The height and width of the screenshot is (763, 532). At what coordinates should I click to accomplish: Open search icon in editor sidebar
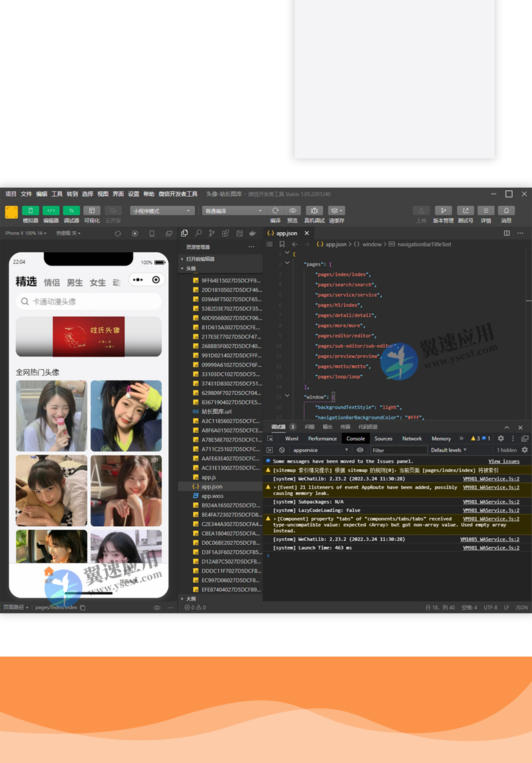pos(198,233)
